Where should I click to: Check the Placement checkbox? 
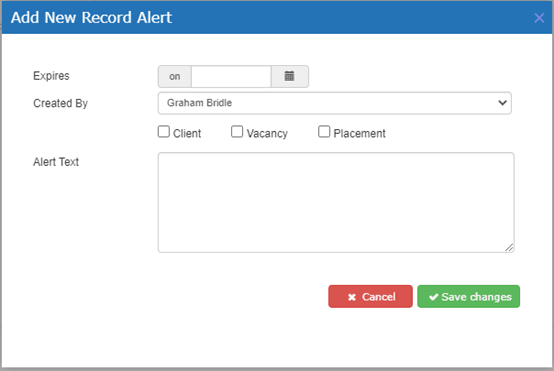(324, 132)
